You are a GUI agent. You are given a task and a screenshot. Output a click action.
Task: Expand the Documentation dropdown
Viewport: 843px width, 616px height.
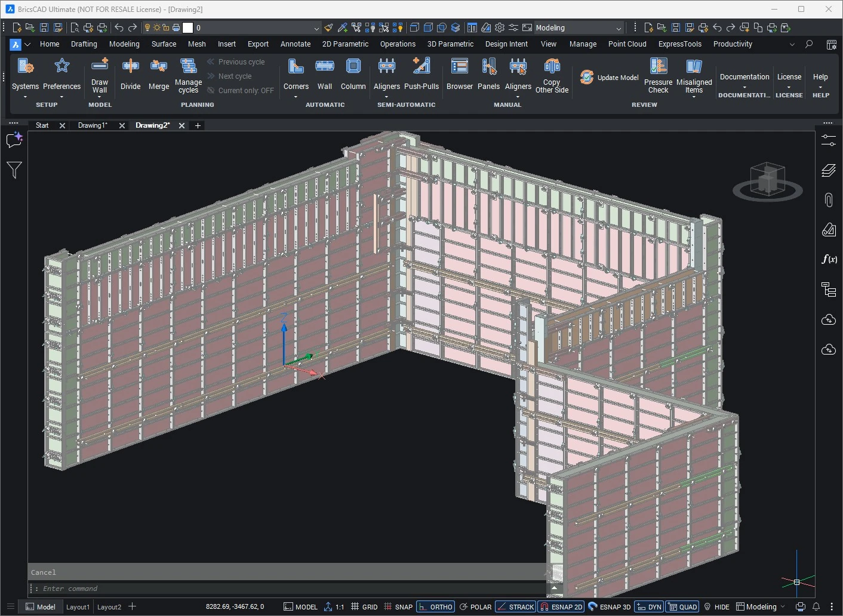coord(744,87)
